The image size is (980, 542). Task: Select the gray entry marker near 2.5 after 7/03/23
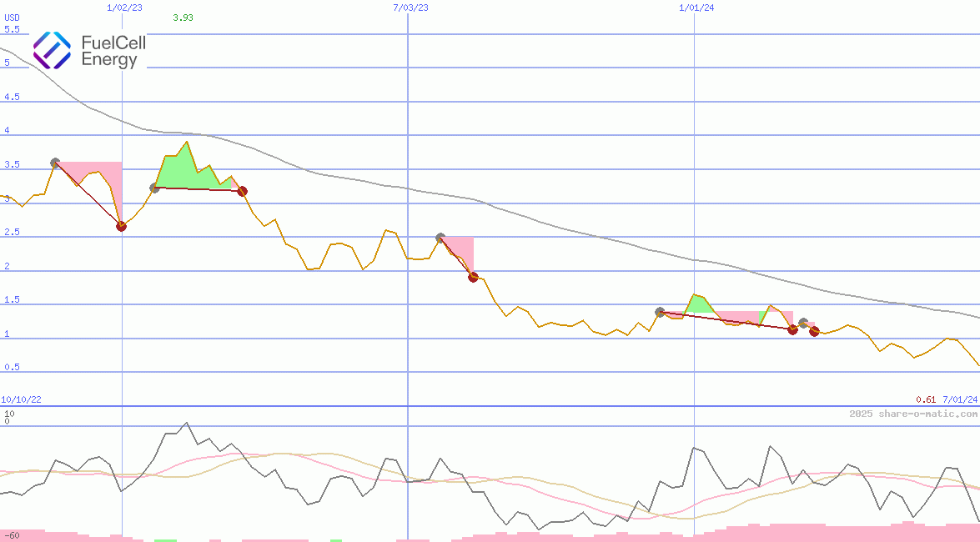click(440, 238)
